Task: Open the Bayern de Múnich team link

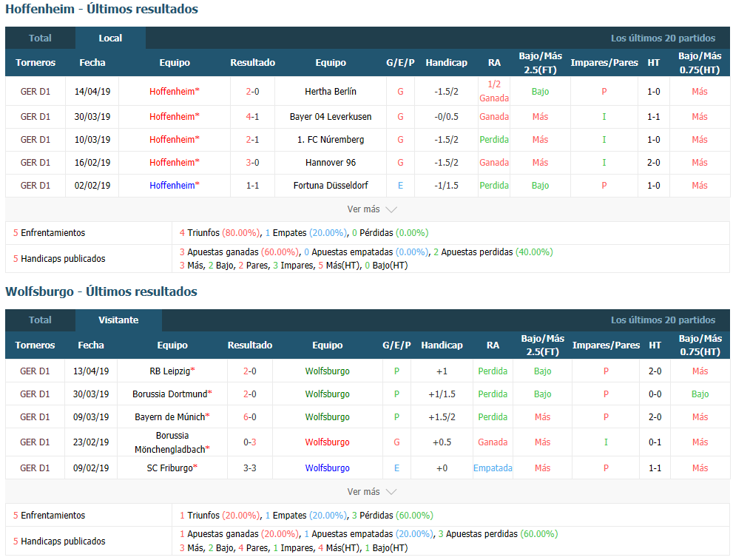Action: tap(170, 417)
